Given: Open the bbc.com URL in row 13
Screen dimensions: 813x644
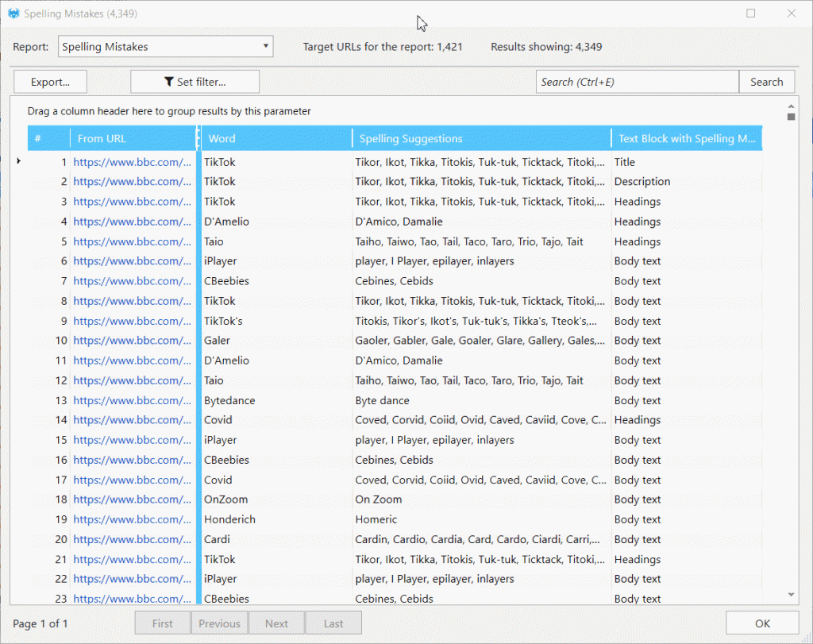Looking at the screenshot, I should pos(133,401).
